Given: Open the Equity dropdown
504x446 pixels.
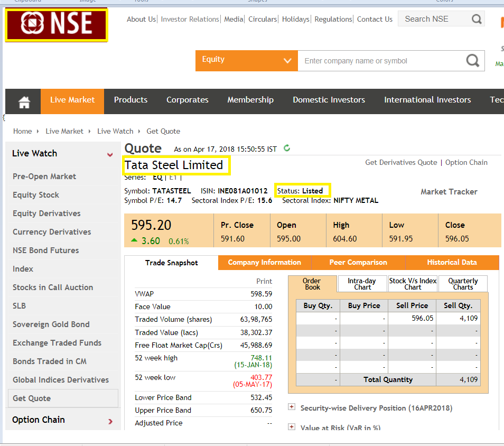Looking at the screenshot, I should pos(247,60).
